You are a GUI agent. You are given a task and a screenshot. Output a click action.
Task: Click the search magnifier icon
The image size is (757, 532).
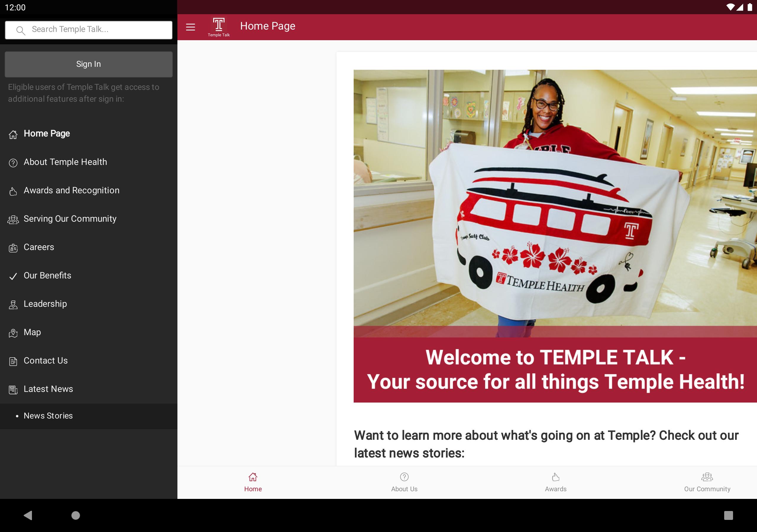(x=20, y=30)
